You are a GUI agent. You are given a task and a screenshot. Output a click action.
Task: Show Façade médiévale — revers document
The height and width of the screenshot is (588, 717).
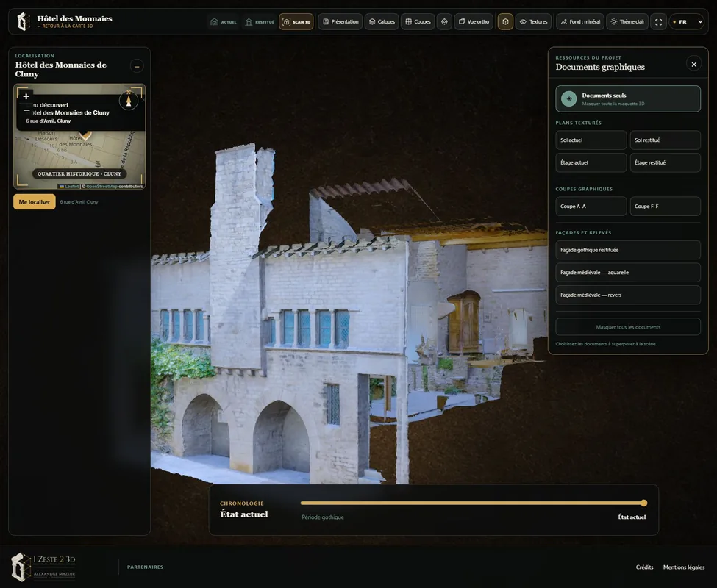tap(628, 295)
